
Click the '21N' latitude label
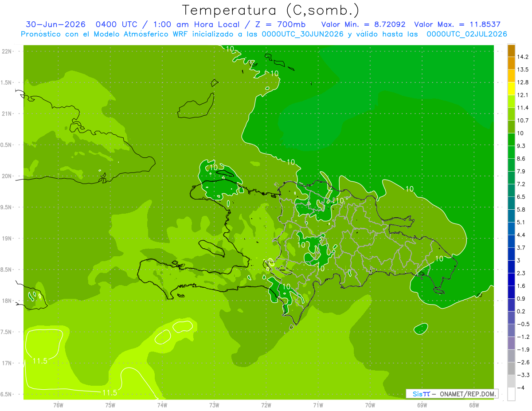[x=7, y=114]
